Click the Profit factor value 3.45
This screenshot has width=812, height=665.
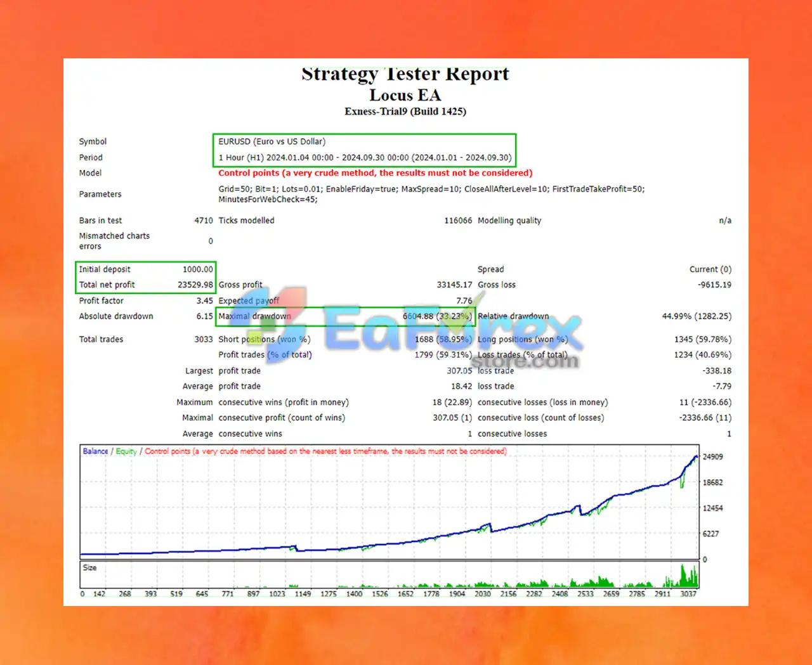204,300
